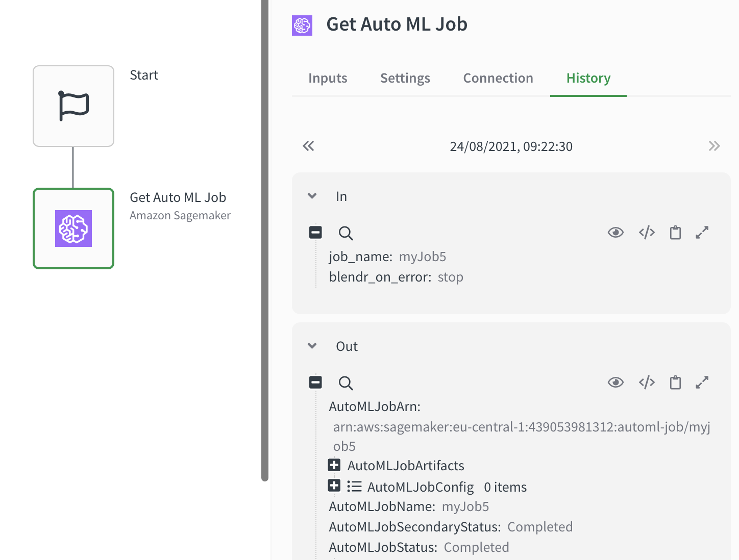Expand the In panel to full view
Viewport: 739px width, 560px height.
point(702,233)
